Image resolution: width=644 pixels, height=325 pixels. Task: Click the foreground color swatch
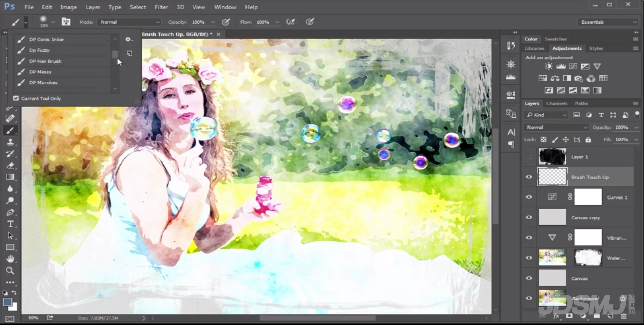pyautogui.click(x=7, y=302)
